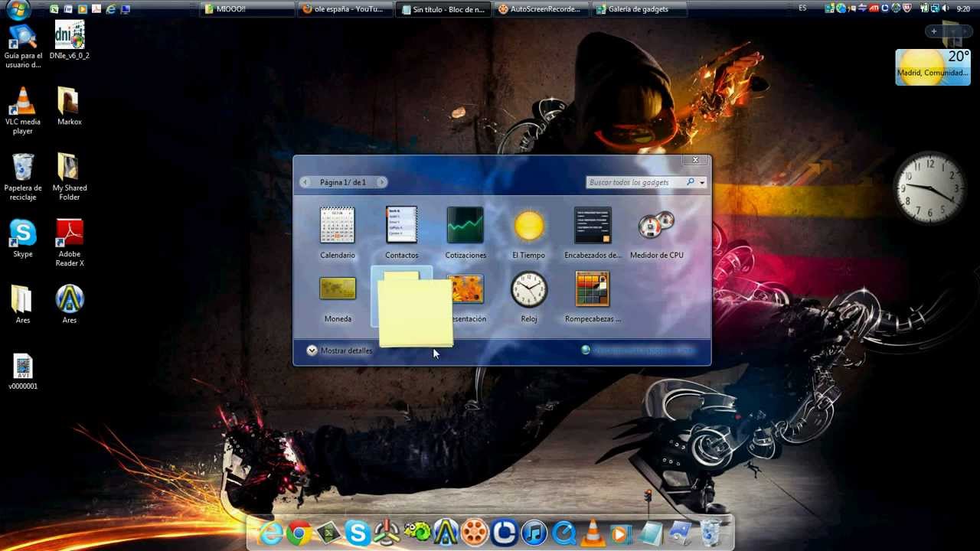Open Adobe Reader X desktop shortcut
Viewport: 980px width, 551px height.
tap(70, 243)
